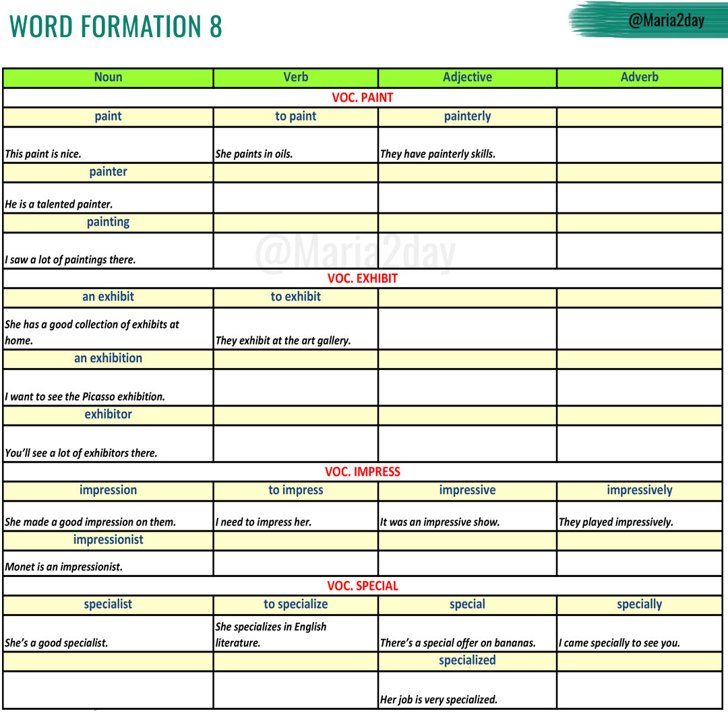The height and width of the screenshot is (728, 728).
Task: Click the verb cell 'to impress'
Action: tap(296, 491)
